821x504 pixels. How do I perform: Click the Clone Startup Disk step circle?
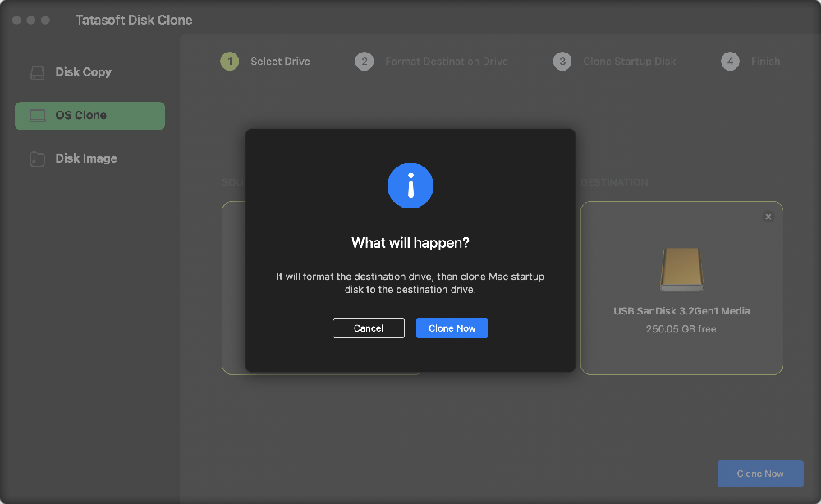pos(562,61)
